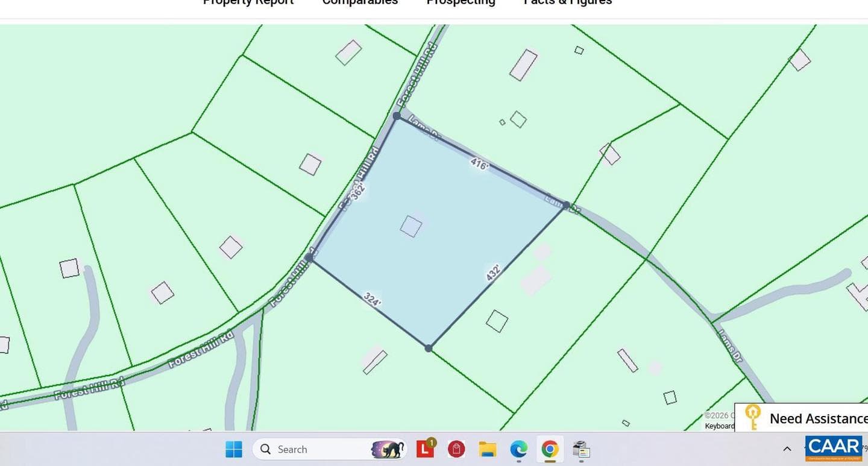Viewport: 868px width, 466px height.
Task: Click the key icon beside Need Assistance
Action: click(x=752, y=417)
